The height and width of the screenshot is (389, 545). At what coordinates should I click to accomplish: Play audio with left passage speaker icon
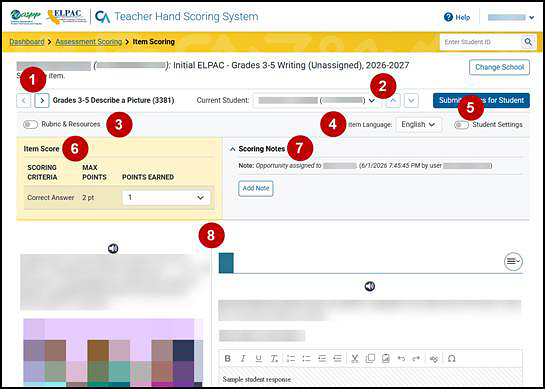click(x=113, y=248)
